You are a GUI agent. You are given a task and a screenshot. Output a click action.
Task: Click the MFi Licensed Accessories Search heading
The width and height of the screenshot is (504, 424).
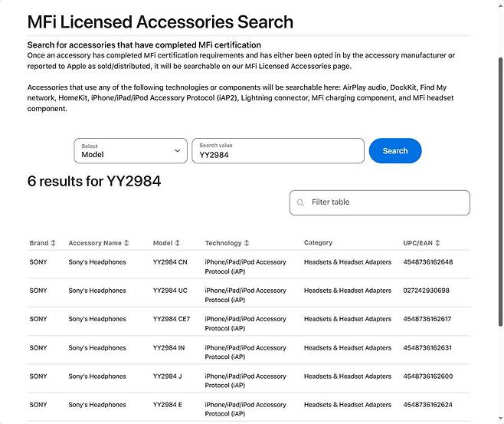pos(160,21)
